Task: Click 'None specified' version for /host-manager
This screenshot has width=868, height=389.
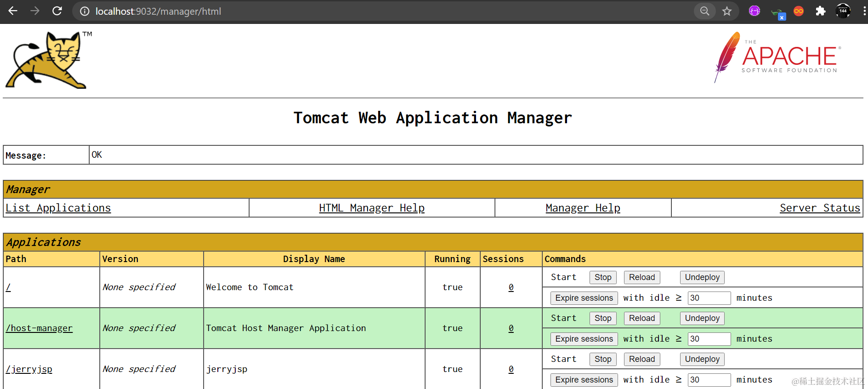Action: tap(139, 328)
